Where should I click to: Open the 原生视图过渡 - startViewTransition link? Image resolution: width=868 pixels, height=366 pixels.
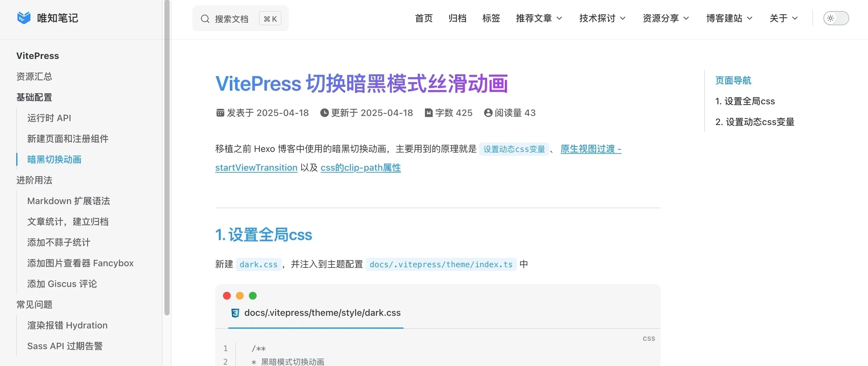click(x=591, y=149)
